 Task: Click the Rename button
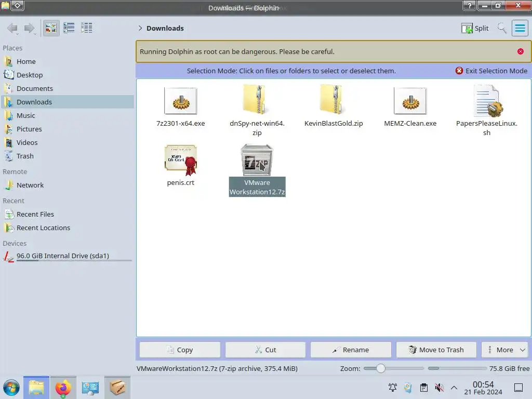[x=351, y=350]
